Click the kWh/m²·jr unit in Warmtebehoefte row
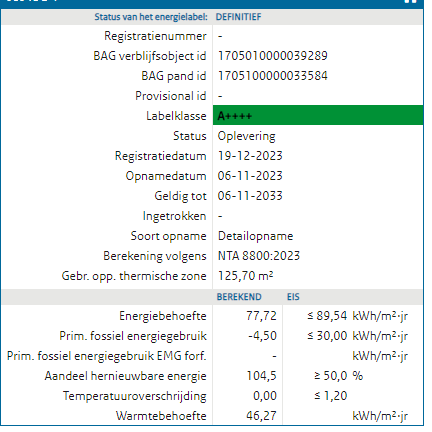This screenshot has width=432, height=432. coord(380,416)
